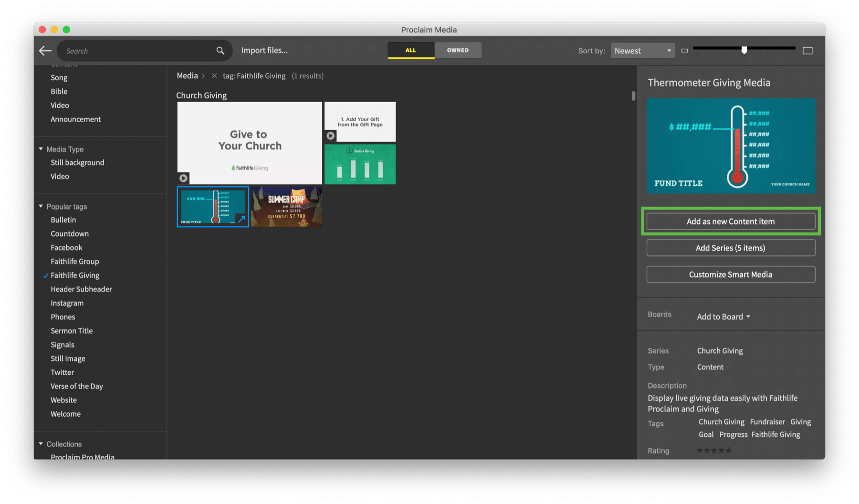Select the Bulletin tag
Viewport: 859px width, 504px height.
63,220
